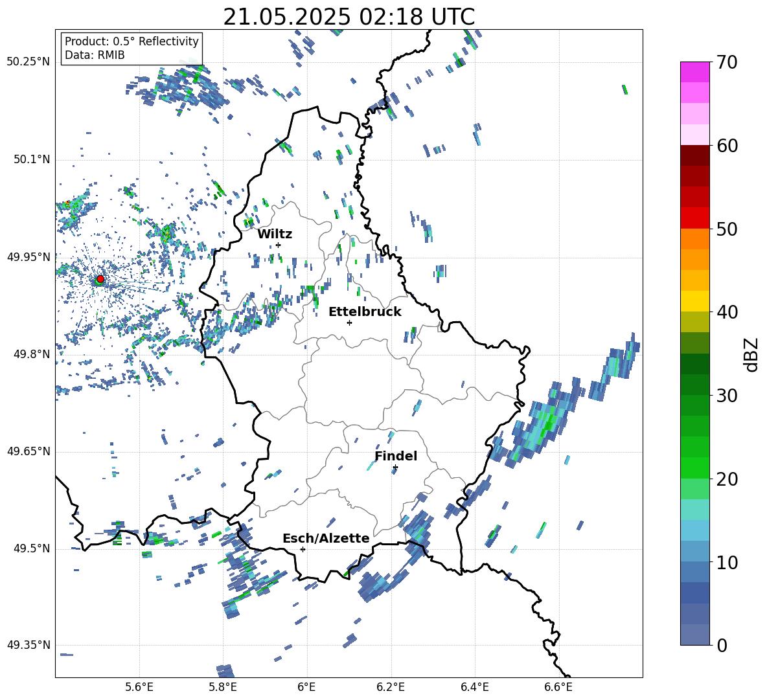
Task: Click the colorbar tick value 70
Action: 727,62
